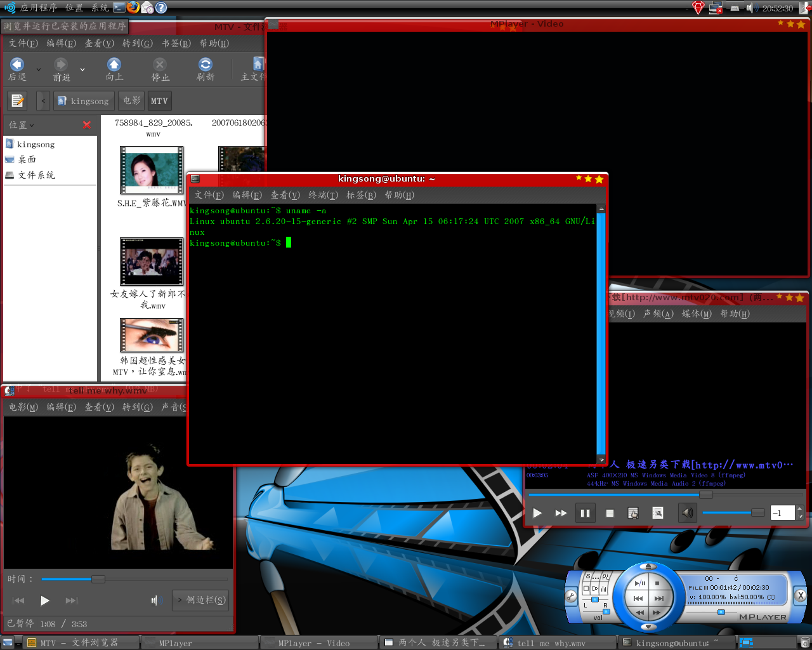Select the 女友嫁人了新郎不是我 video thumbnail

(x=152, y=262)
